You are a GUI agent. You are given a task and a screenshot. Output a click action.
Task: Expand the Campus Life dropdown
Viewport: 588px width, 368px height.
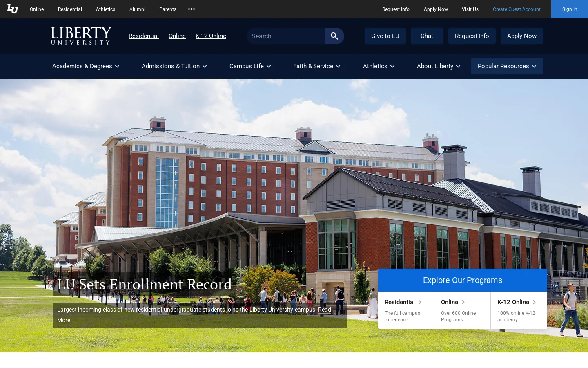click(x=250, y=66)
